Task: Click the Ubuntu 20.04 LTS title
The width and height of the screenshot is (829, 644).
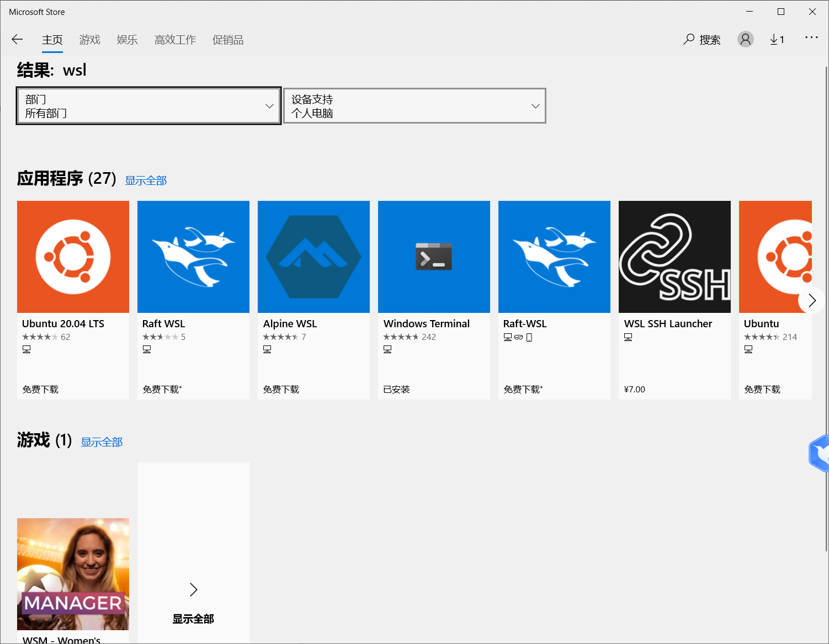Action: tap(63, 324)
